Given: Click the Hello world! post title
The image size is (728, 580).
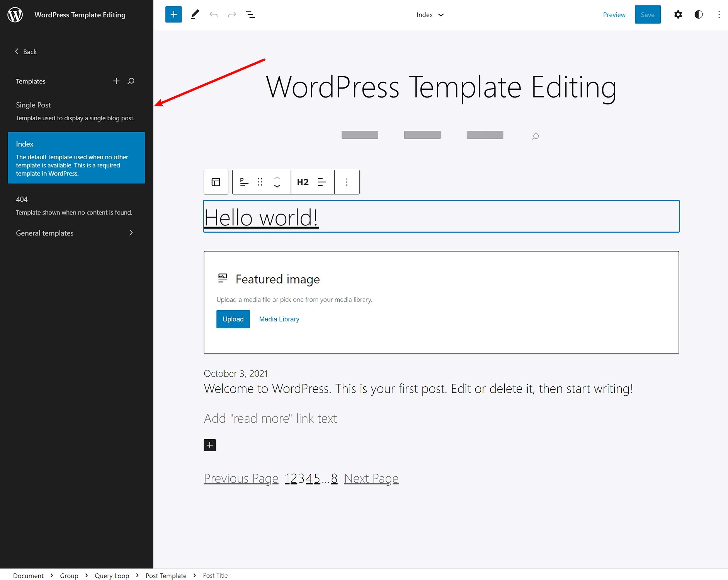Looking at the screenshot, I should click(x=261, y=217).
